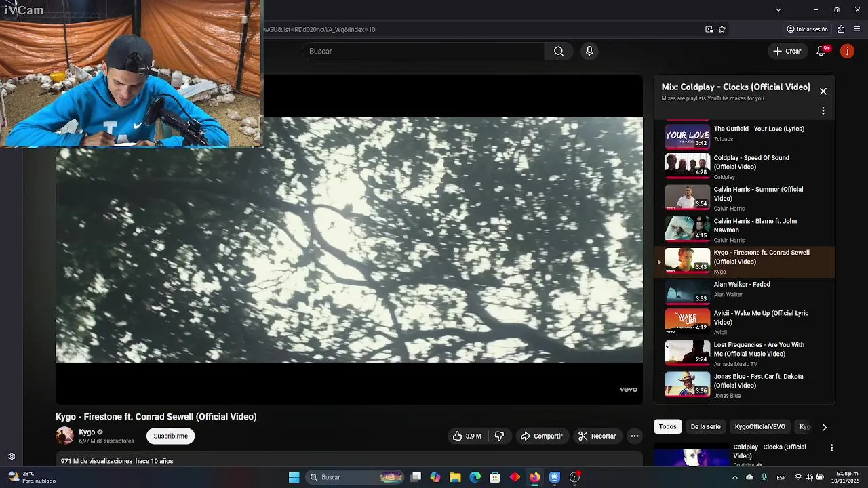Open options for Coldplay - Clocks suggested video

831,448
